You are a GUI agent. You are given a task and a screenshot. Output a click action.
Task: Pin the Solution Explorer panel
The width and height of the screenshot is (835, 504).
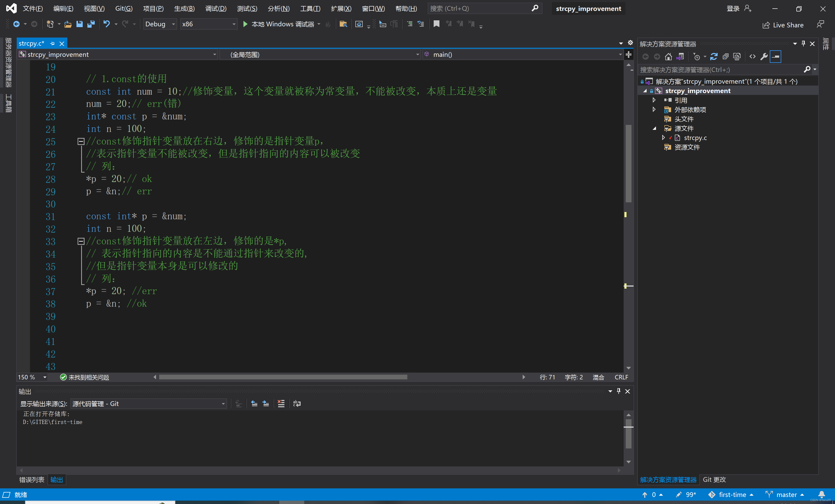point(803,43)
